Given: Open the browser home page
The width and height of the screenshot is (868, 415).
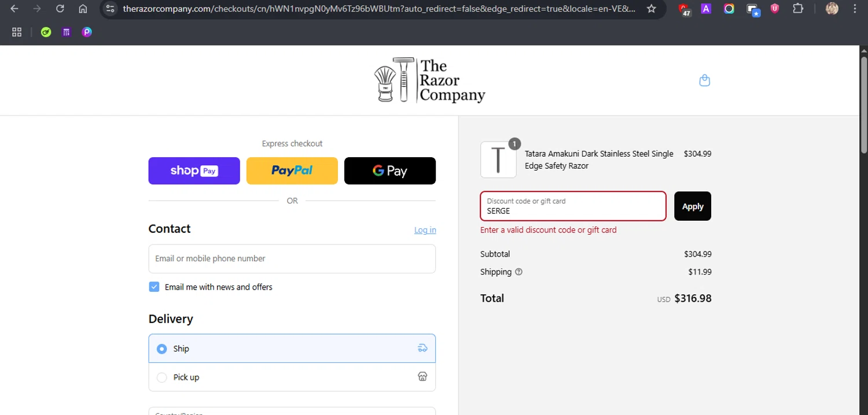Looking at the screenshot, I should click(83, 9).
